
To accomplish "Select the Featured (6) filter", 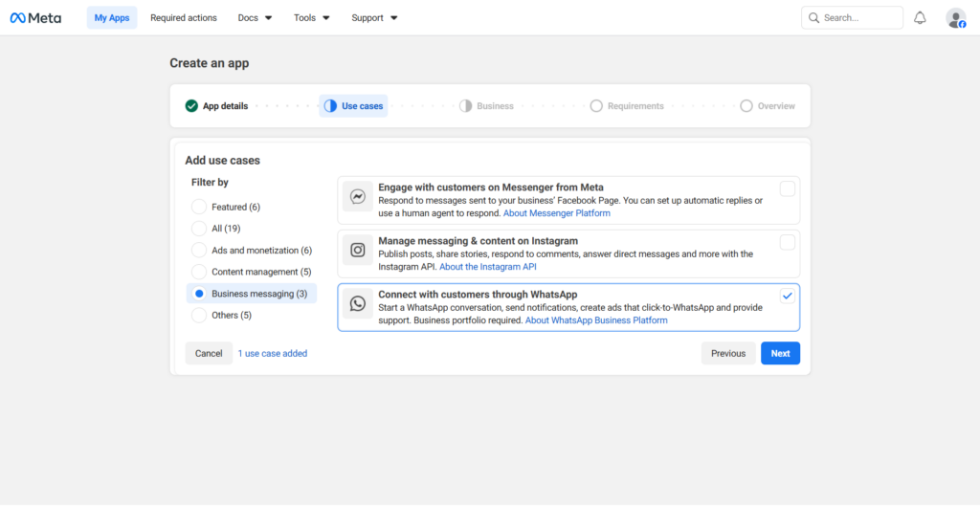I will 199,207.
